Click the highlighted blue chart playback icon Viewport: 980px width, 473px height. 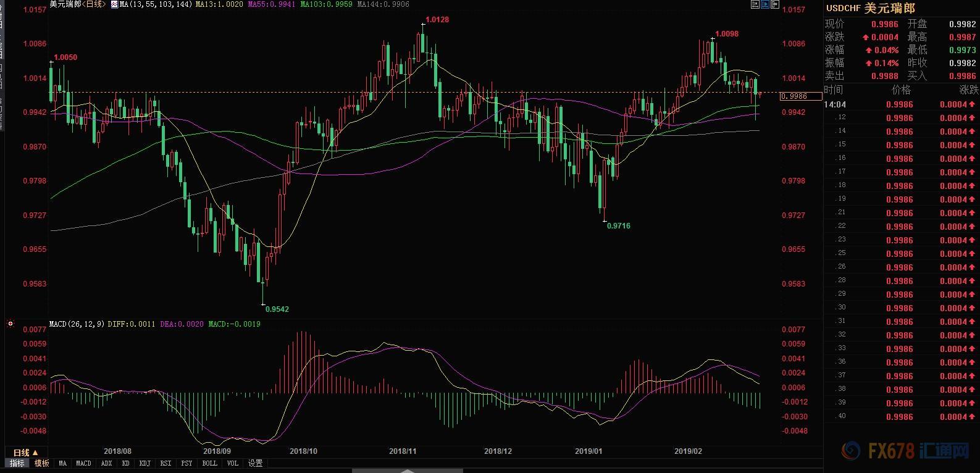(766, 4)
